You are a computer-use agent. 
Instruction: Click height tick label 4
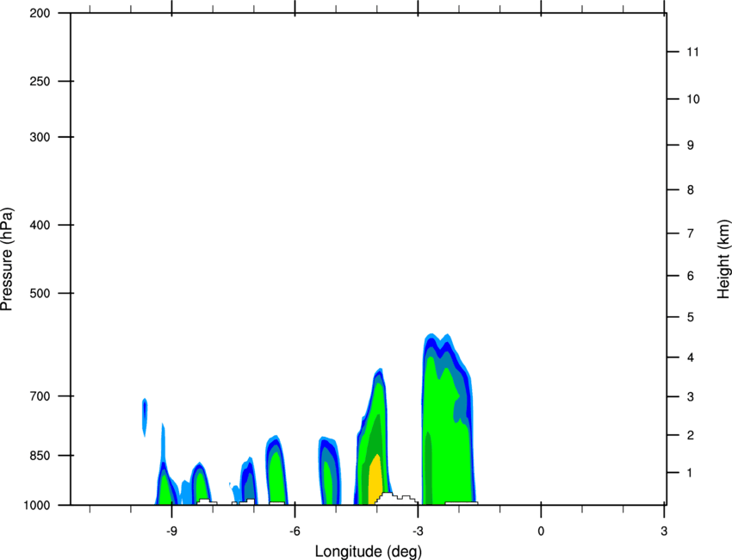coord(691,358)
